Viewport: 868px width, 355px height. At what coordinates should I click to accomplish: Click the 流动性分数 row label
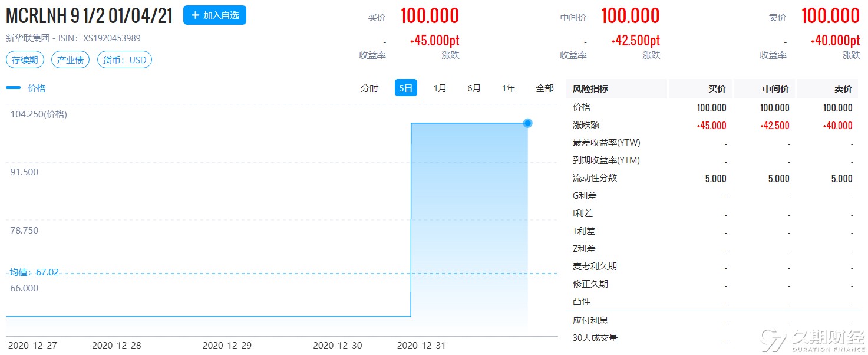pyautogui.click(x=595, y=178)
